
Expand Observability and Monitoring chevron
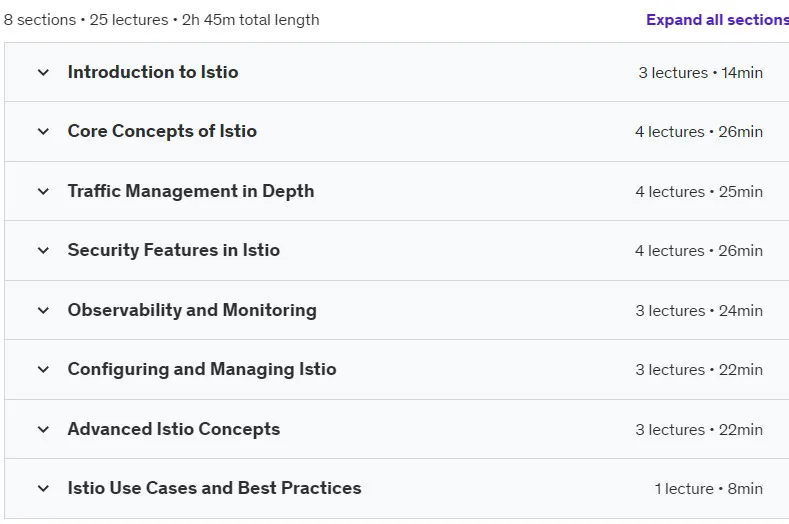(43, 310)
